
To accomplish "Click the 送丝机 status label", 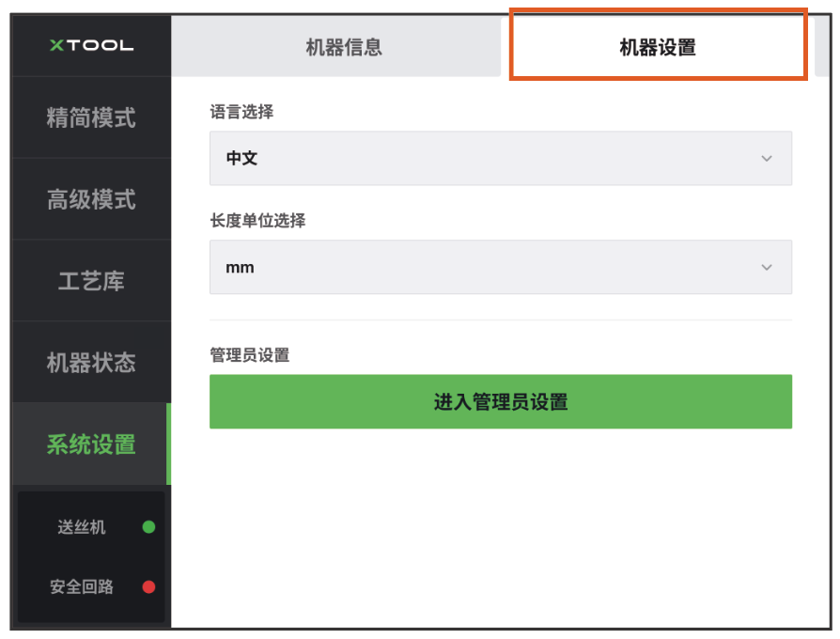I will click(x=82, y=527).
